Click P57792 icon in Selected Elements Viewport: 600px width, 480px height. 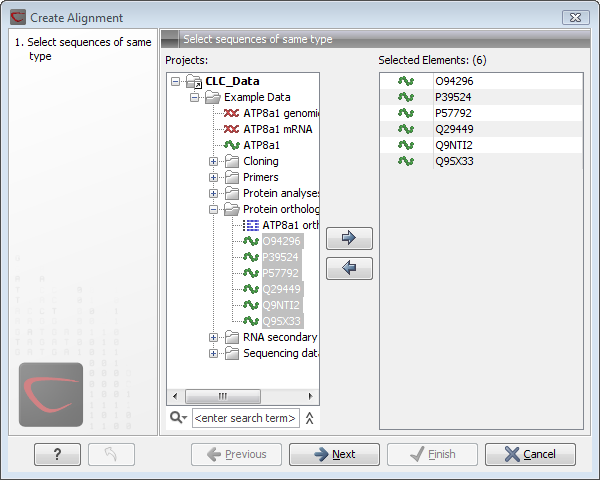click(406, 113)
